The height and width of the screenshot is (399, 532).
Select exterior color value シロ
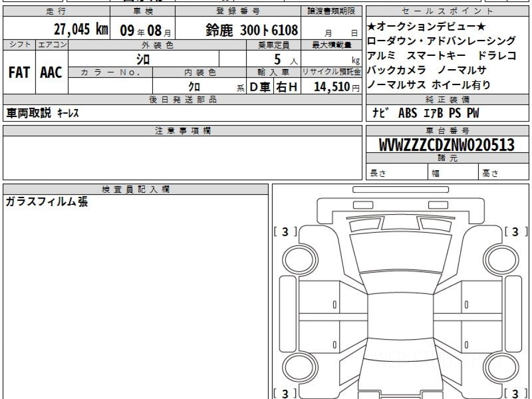tap(143, 59)
